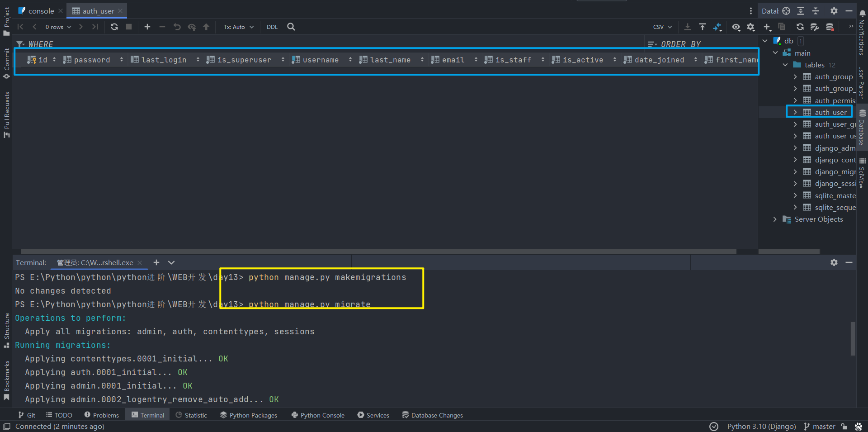Viewport: 868px width, 432px height.
Task: Reload the auth_user table data
Action: click(x=114, y=27)
